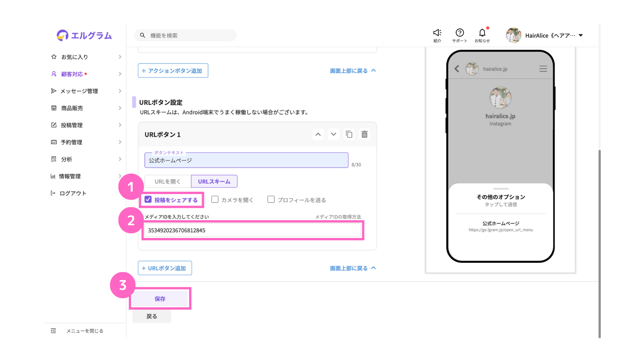Screen dimensions: 644x362
Task: Check the カメラを開く checkbox
Action: click(x=215, y=199)
